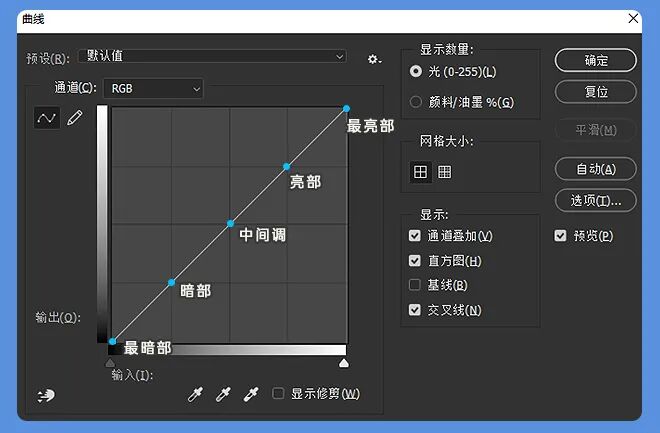Image resolution: width=660 pixels, height=433 pixels.
Task: Click the 自动 button
Action: (596, 169)
